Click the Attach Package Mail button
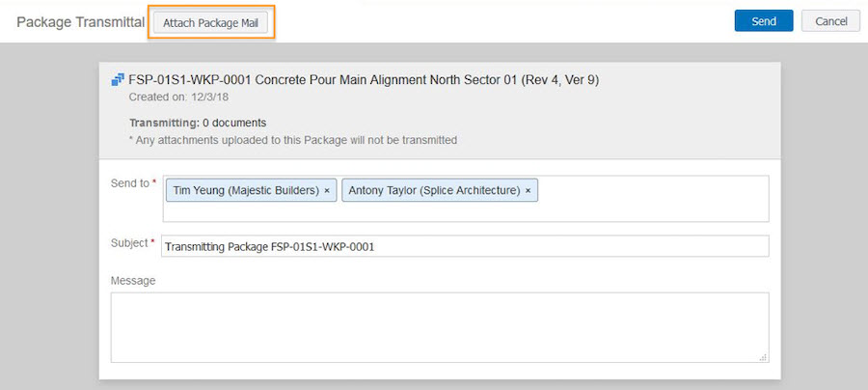 click(x=211, y=23)
